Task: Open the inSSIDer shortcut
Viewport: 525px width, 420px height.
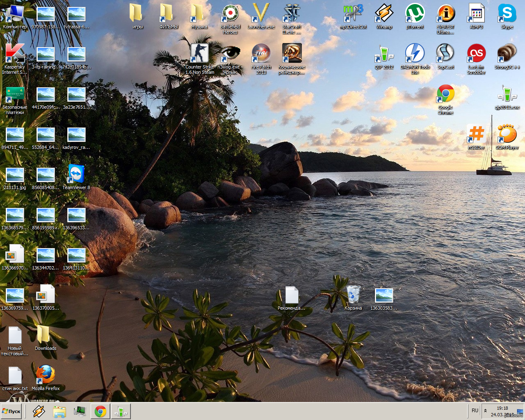Action: (x=476, y=137)
